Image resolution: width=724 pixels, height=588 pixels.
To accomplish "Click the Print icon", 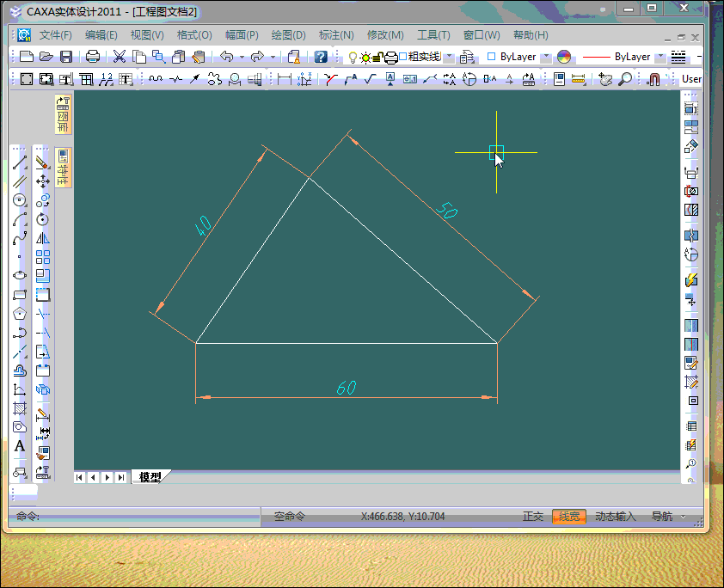I will (x=93, y=57).
